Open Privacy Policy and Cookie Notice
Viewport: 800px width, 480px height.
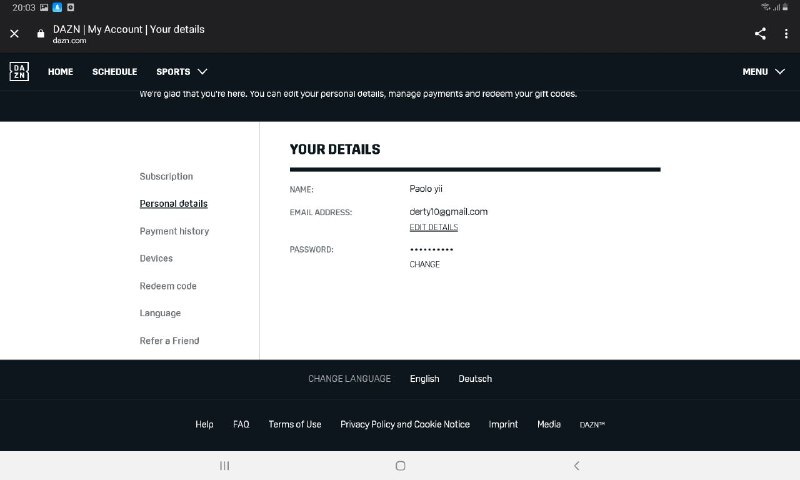click(405, 424)
